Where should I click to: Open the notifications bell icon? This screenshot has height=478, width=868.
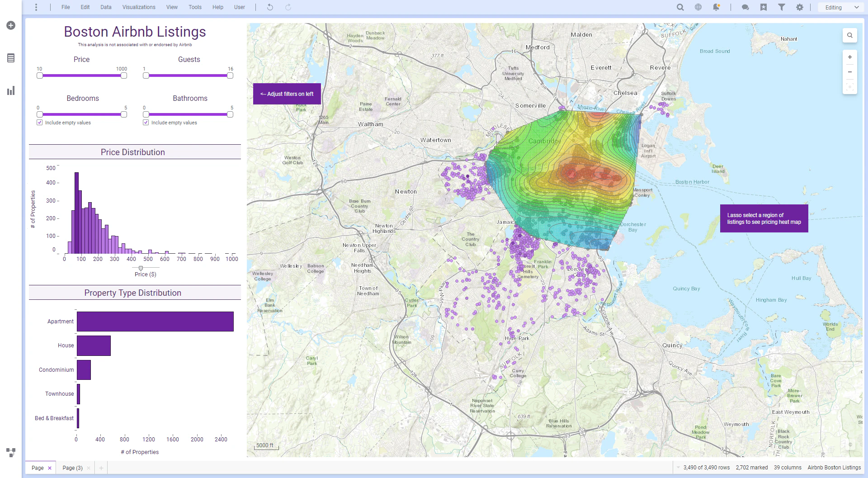(x=716, y=7)
